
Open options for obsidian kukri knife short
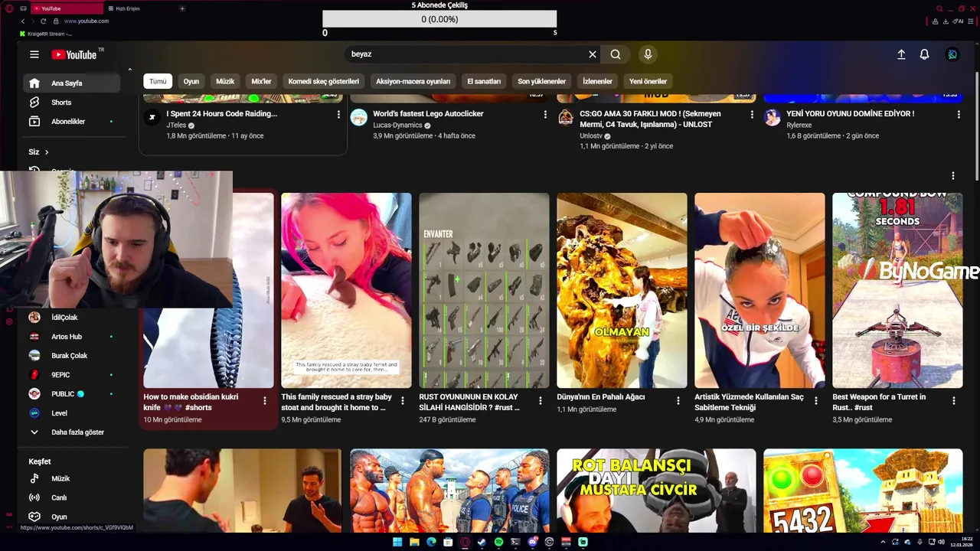265,400
